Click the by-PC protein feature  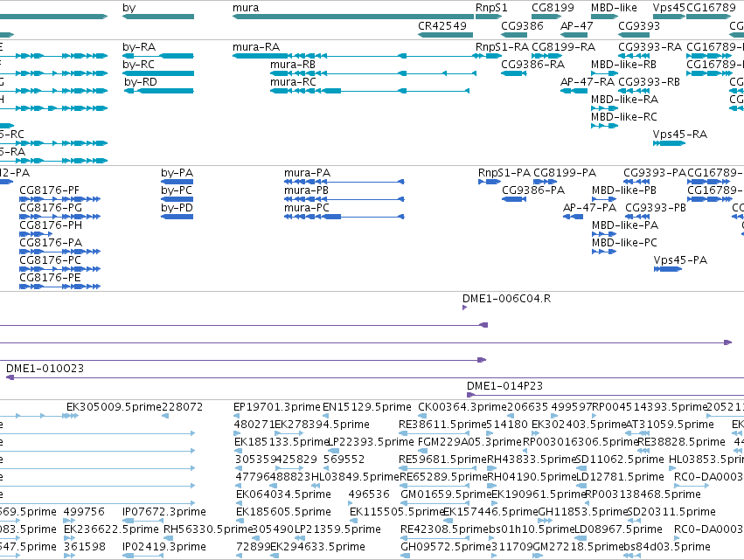[x=177, y=199]
